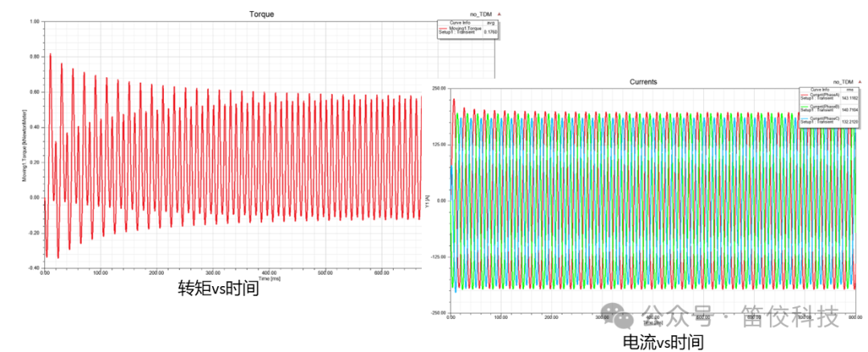Select the 转矩vs时间 caption

coord(219,289)
